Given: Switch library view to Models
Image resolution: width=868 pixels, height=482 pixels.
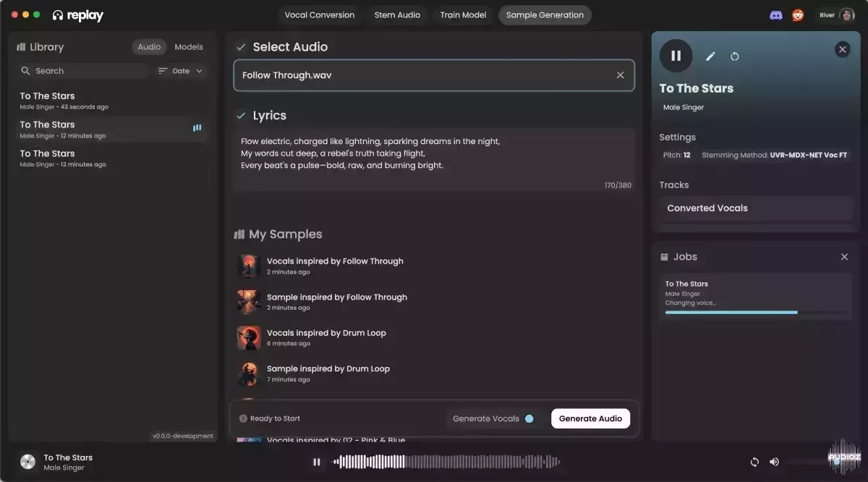Looking at the screenshot, I should (x=189, y=47).
